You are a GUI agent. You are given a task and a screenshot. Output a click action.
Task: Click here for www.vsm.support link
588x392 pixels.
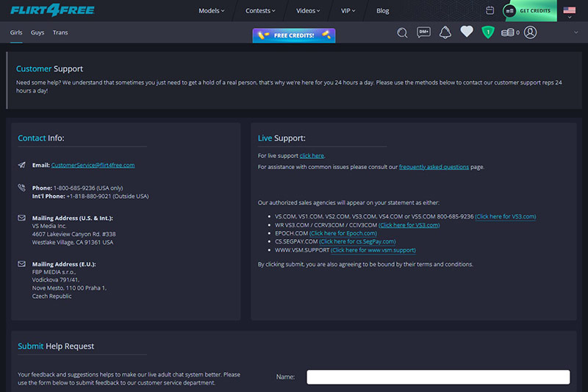[x=373, y=250]
